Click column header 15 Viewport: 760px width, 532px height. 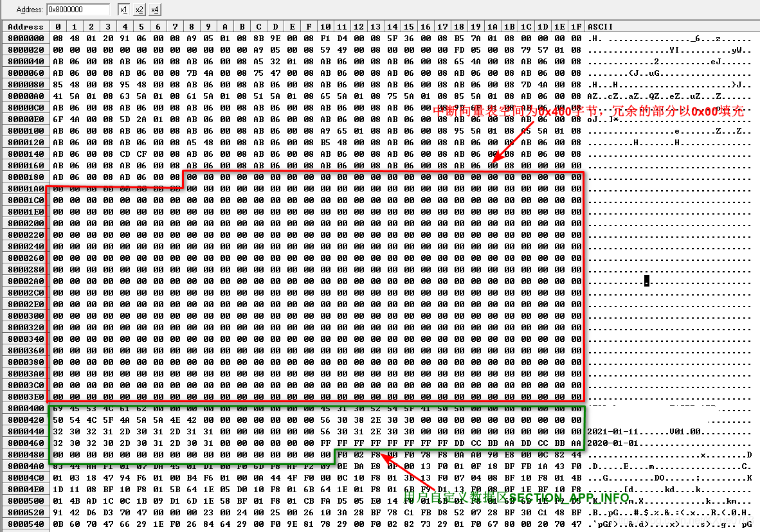(409, 26)
